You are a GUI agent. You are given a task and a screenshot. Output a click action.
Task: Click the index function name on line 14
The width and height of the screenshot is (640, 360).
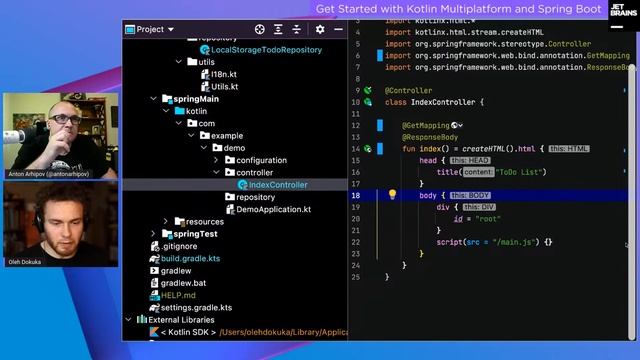[430, 149]
